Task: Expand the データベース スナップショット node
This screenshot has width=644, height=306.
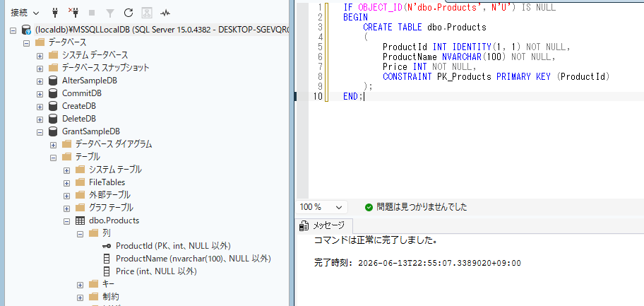Action: [40, 69]
